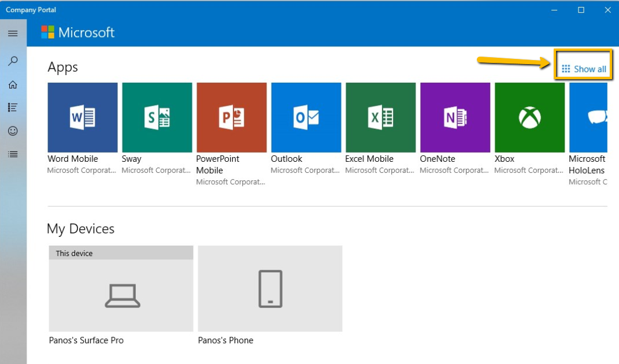Screen dimensions: 619x364
Task: Open the OneNote app tile
Action: pos(455,117)
